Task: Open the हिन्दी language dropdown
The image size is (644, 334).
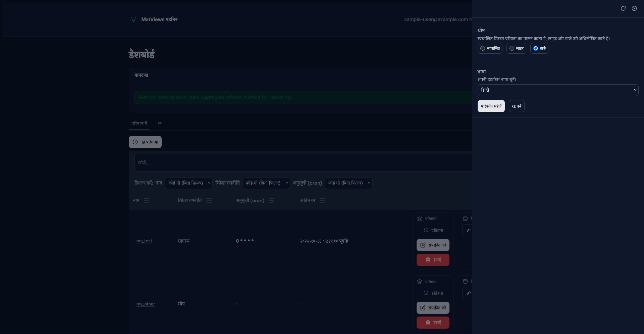Action: tap(557, 90)
